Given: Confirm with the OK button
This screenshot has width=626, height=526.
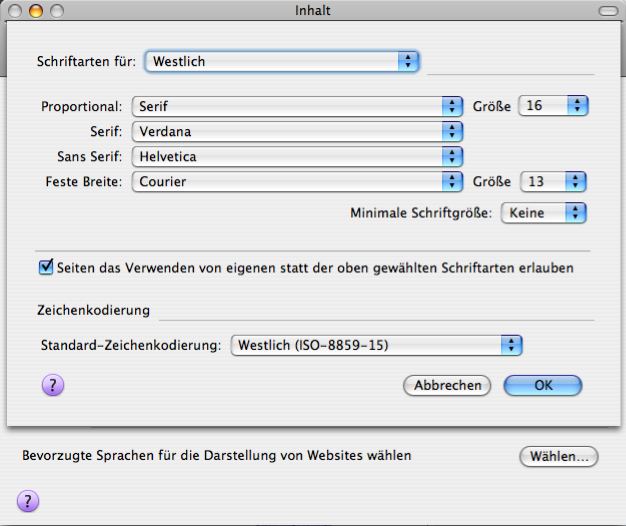Looking at the screenshot, I should [543, 386].
